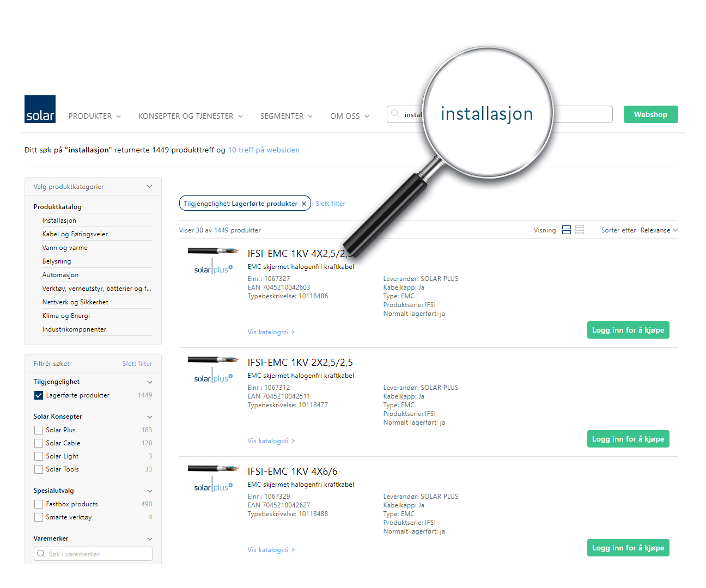706x588 pixels.
Task: Click the Solar logo
Action: point(40,109)
